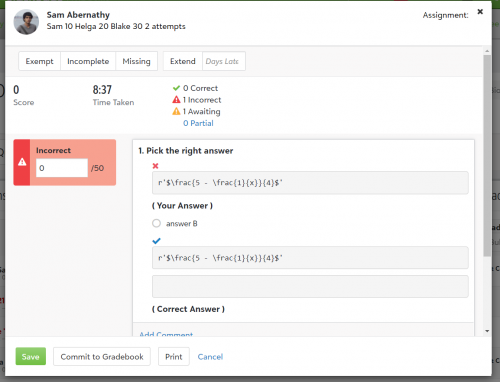Click the '0 Correct' count text

[200, 88]
